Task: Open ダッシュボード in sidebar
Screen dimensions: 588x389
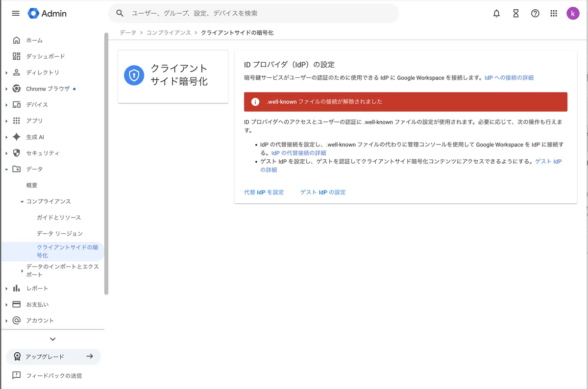Action: pos(46,56)
